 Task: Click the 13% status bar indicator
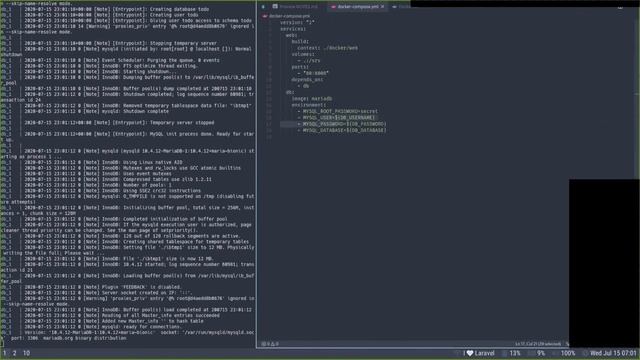pos(512,353)
